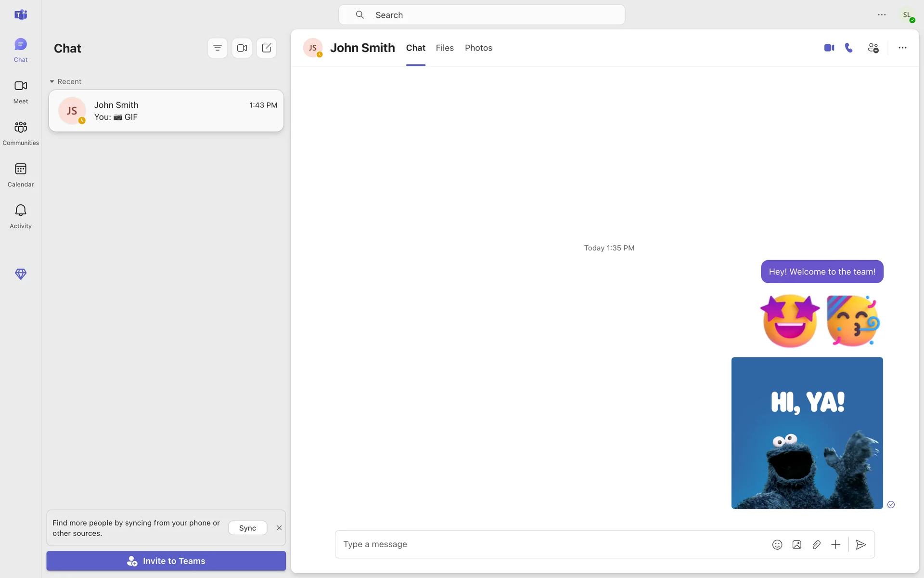Click the Sync button
924x578 pixels.
[247, 528]
